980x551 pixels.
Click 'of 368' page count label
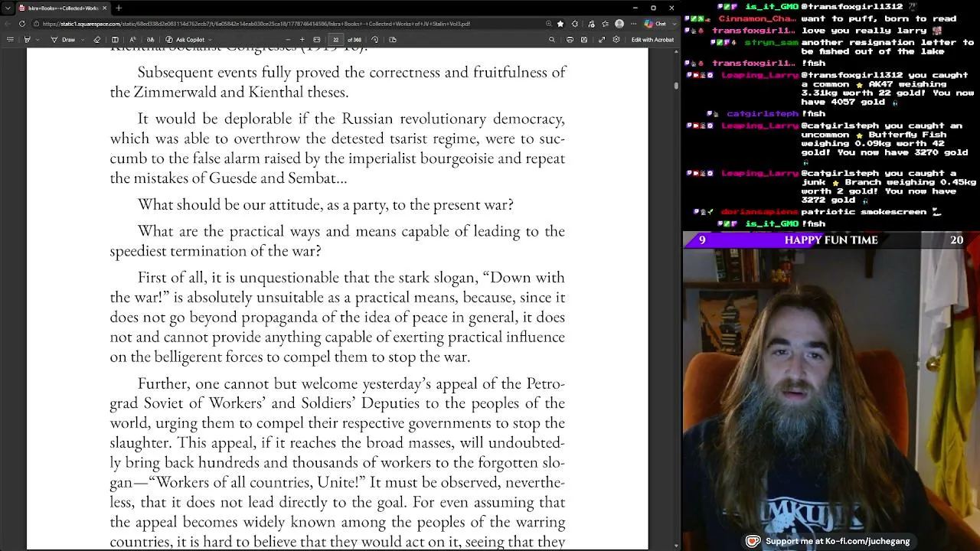(354, 40)
